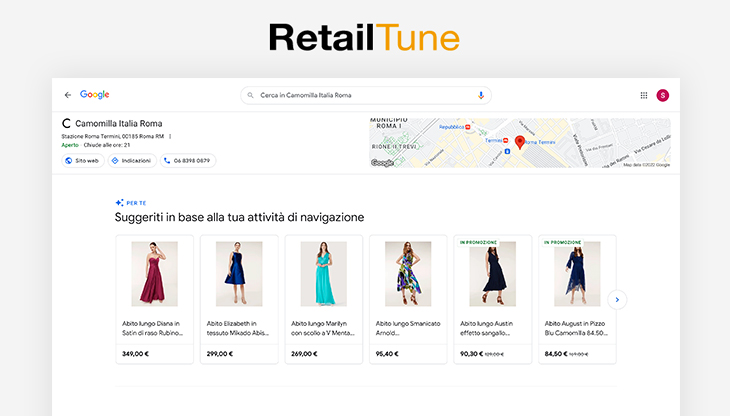The height and width of the screenshot is (416, 730).
Task: Click the address 'Stazione Roma Termini, 00185 Roma RM'
Action: [x=113, y=136]
